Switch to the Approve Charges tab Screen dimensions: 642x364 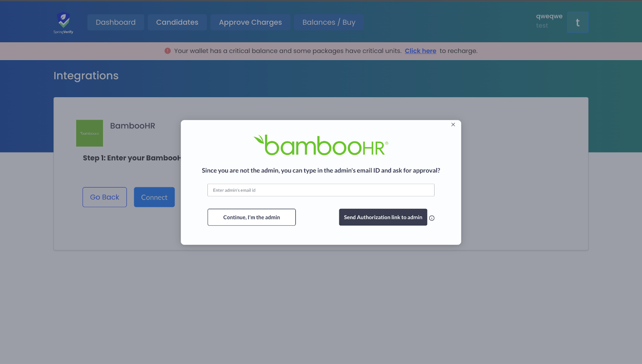coord(250,22)
